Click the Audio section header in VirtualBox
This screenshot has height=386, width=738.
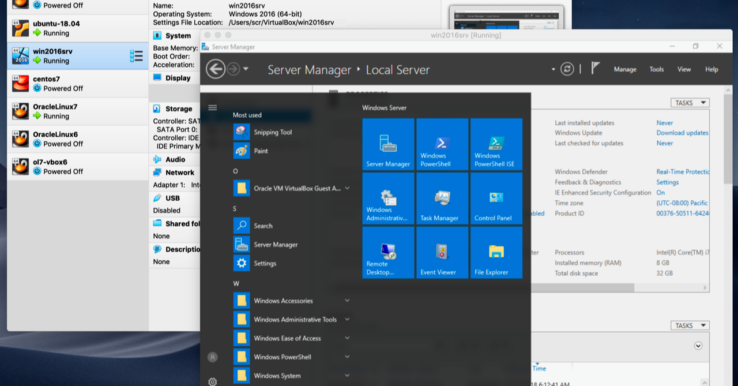click(x=175, y=160)
